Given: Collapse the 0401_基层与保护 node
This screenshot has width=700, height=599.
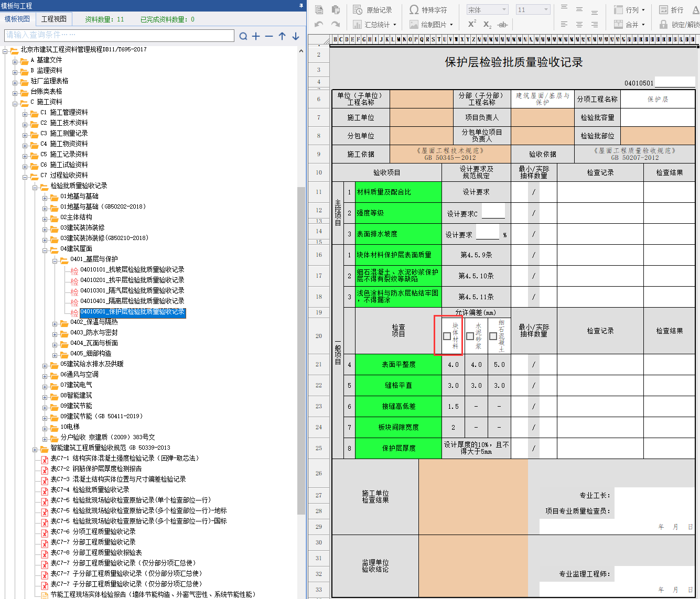Looking at the screenshot, I should (55, 261).
